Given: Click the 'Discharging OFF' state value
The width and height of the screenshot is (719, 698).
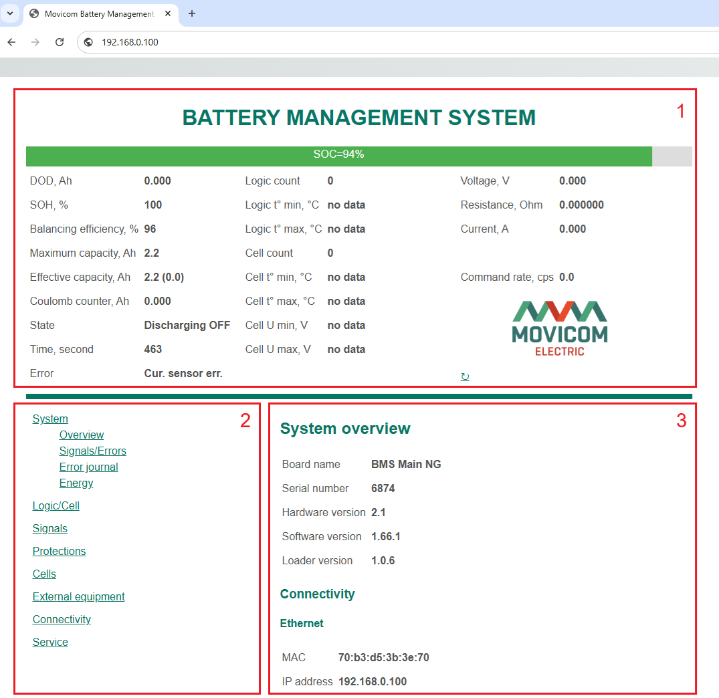Looking at the screenshot, I should 187,325.
